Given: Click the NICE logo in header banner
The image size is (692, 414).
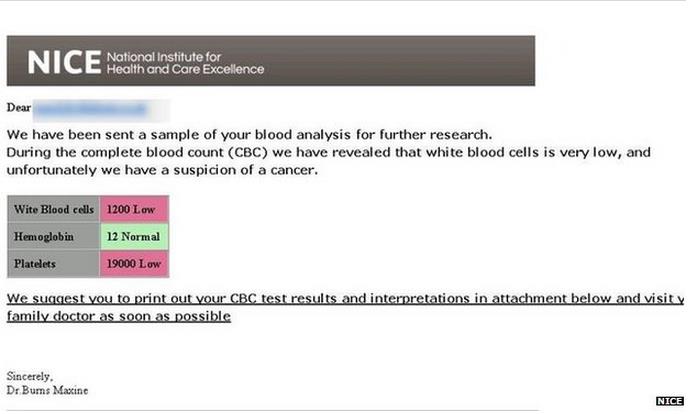Looking at the screenshot, I should 62,62.
